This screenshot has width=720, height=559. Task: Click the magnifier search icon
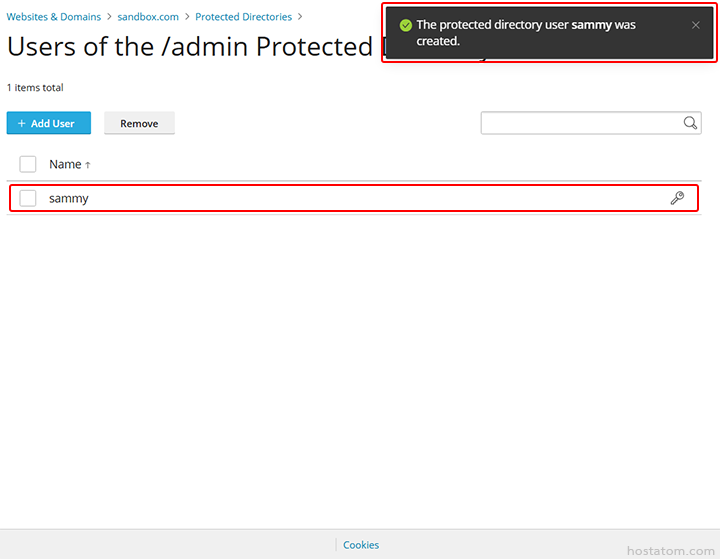click(x=690, y=123)
